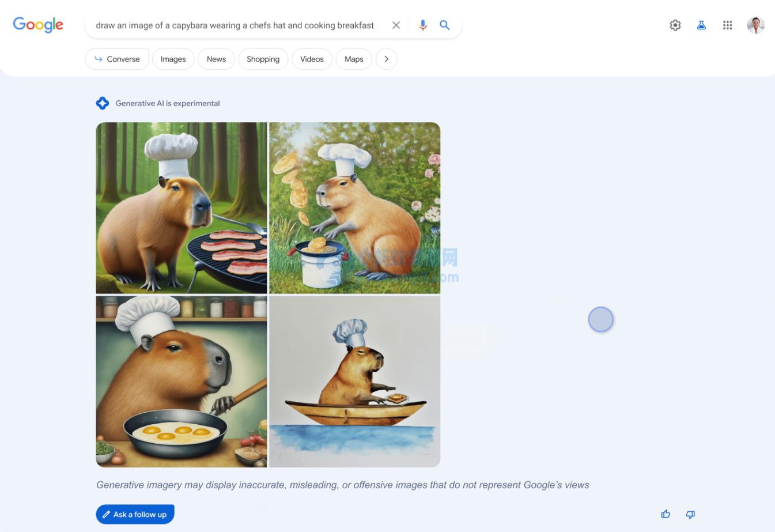
Task: Open the Google apps grid
Action: tap(728, 25)
